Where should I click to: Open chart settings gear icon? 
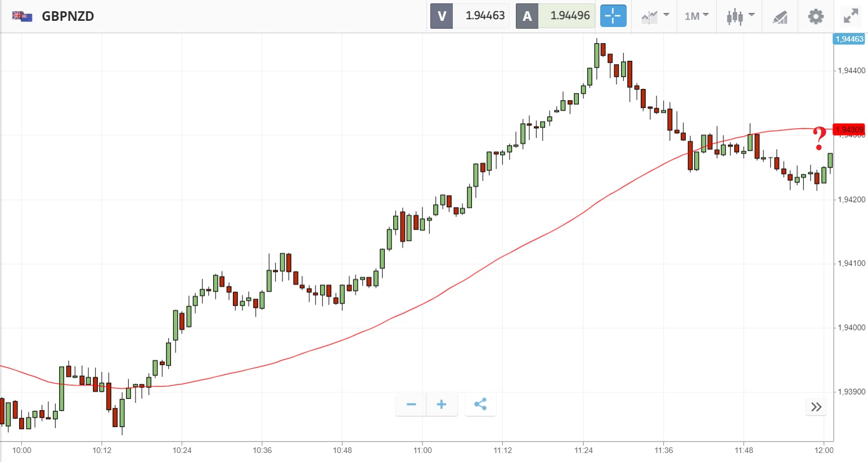816,16
